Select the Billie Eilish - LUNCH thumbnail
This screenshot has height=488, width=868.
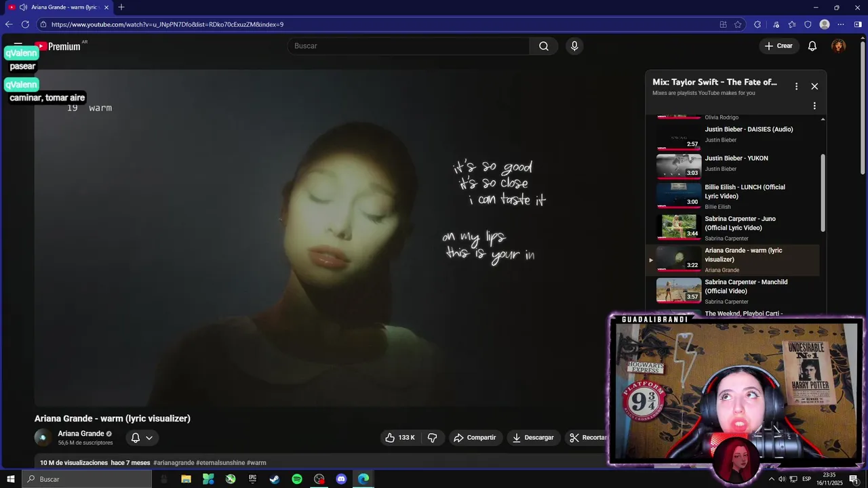pyautogui.click(x=679, y=195)
